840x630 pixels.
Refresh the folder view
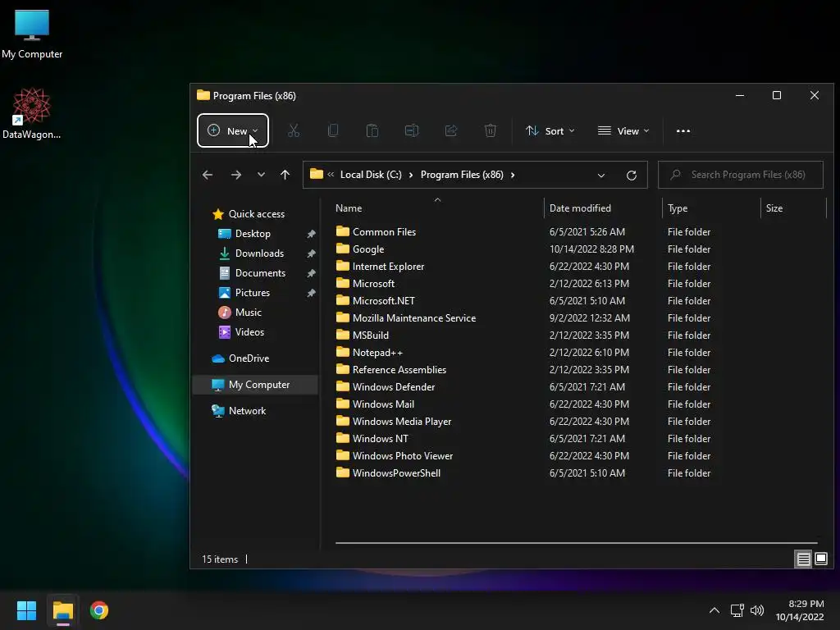(x=632, y=176)
